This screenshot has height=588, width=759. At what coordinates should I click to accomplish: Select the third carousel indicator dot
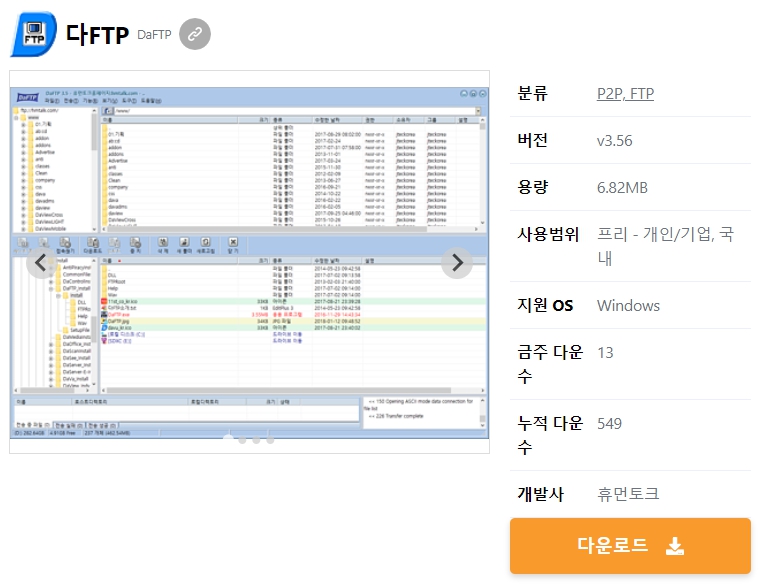256,439
